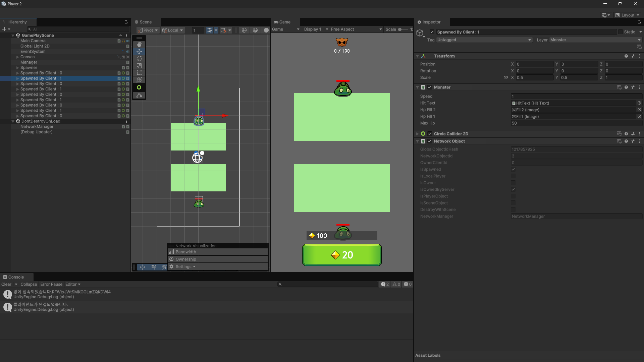
Task: Click the green 20 gold button
Action: [x=342, y=255]
